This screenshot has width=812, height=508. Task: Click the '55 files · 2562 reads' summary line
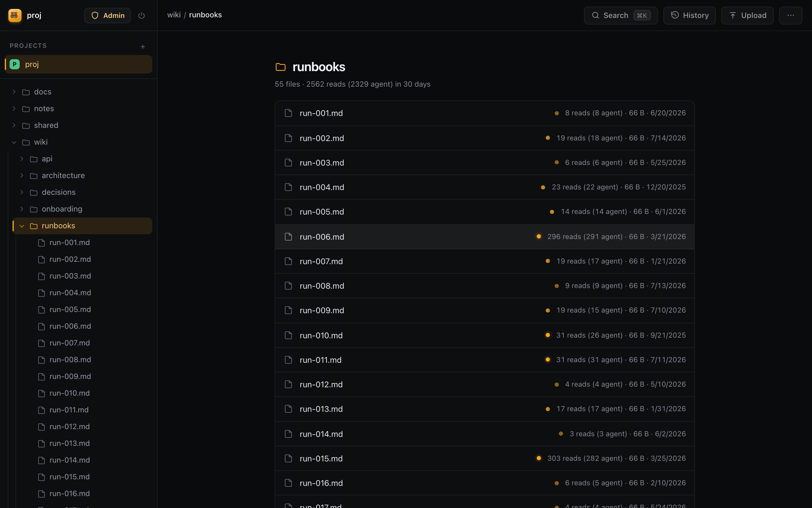coord(353,84)
